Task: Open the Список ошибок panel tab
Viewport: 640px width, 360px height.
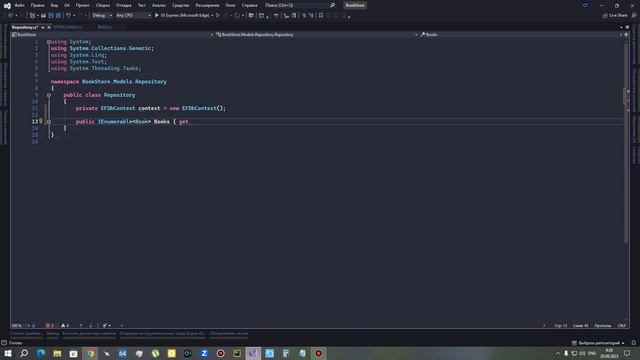Action: pos(26,333)
